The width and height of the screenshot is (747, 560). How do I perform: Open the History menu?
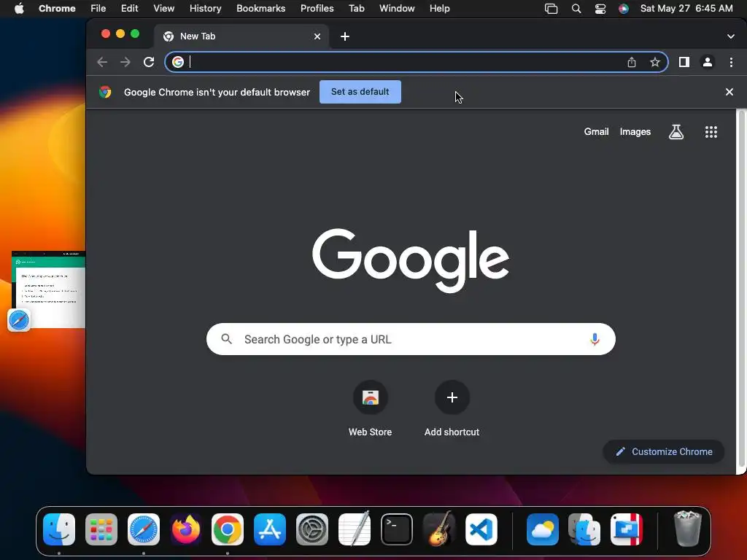pyautogui.click(x=205, y=9)
